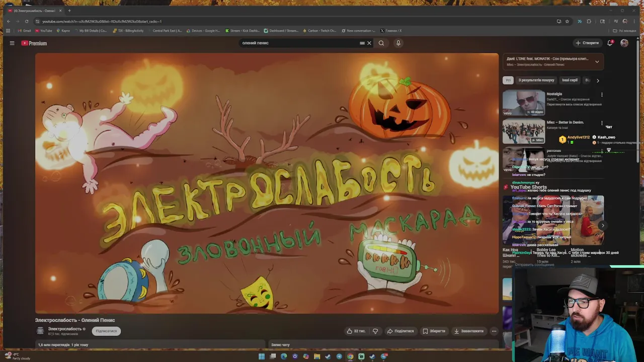The height and width of the screenshot is (362, 644).
Task: Expand the playlist queue chevron
Action: [x=597, y=62]
